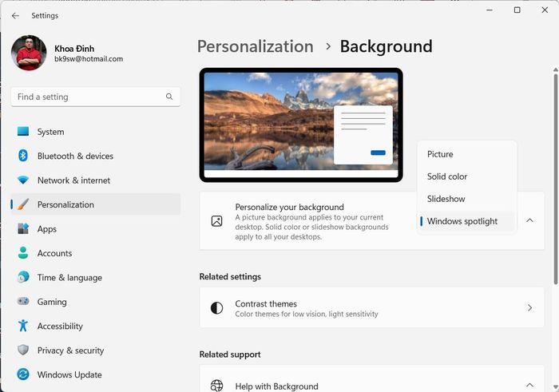Screen dimensions: 559x392
Task: Select the Network & internet wifi icon
Action: click(x=23, y=180)
